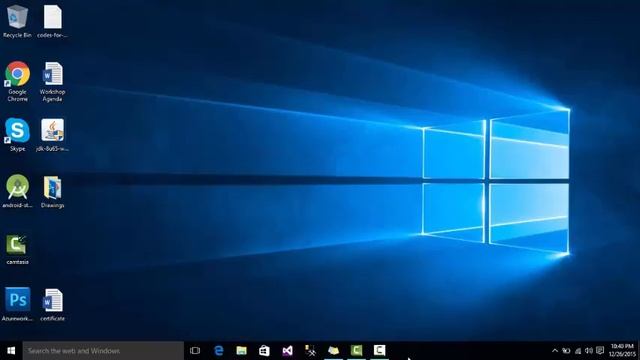This screenshot has width=640, height=360.
Task: Open the taskbar clock showing 10:40 PM
Action: coord(622,350)
